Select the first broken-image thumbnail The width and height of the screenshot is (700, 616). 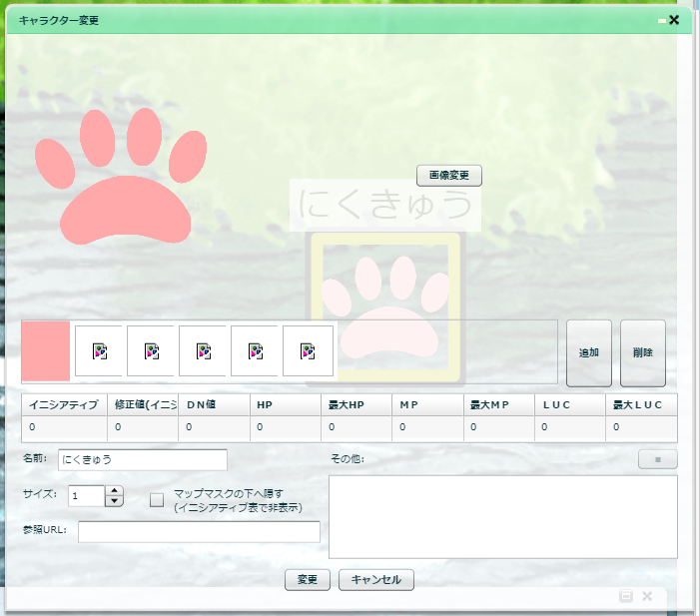pyautogui.click(x=99, y=351)
